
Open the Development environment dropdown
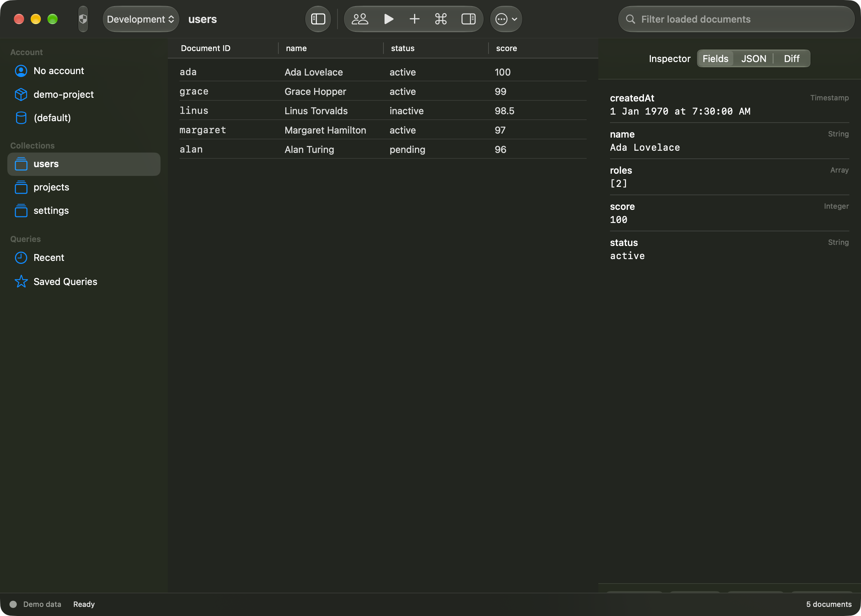coord(141,19)
